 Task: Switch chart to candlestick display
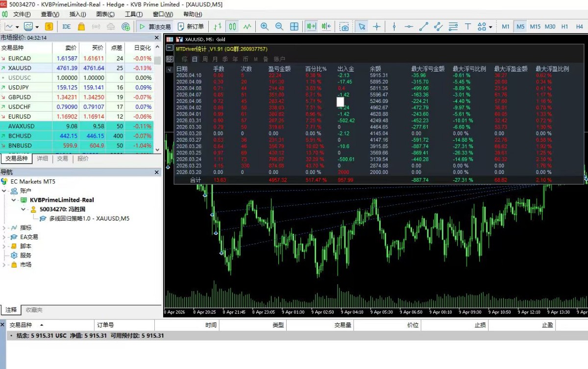(233, 26)
